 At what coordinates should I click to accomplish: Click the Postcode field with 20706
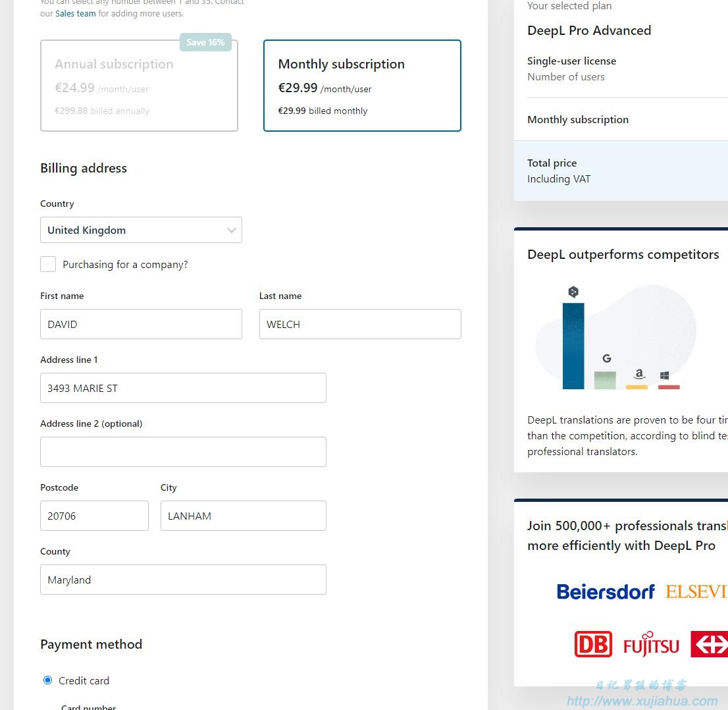[94, 516]
